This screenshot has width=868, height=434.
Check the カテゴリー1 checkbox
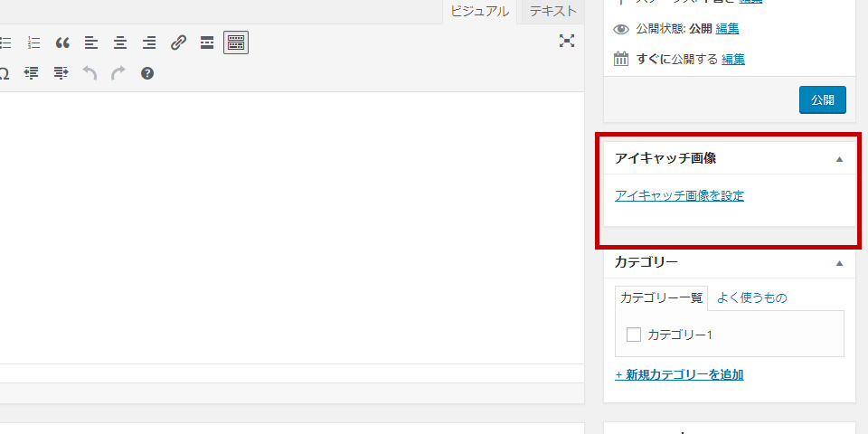pyautogui.click(x=634, y=335)
